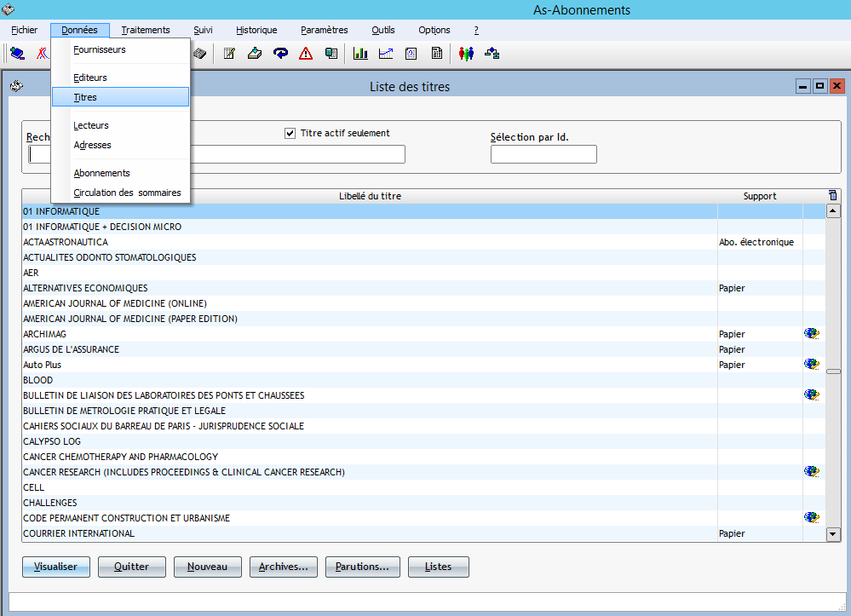Click the Listes button
The height and width of the screenshot is (616, 851).
tap(439, 567)
